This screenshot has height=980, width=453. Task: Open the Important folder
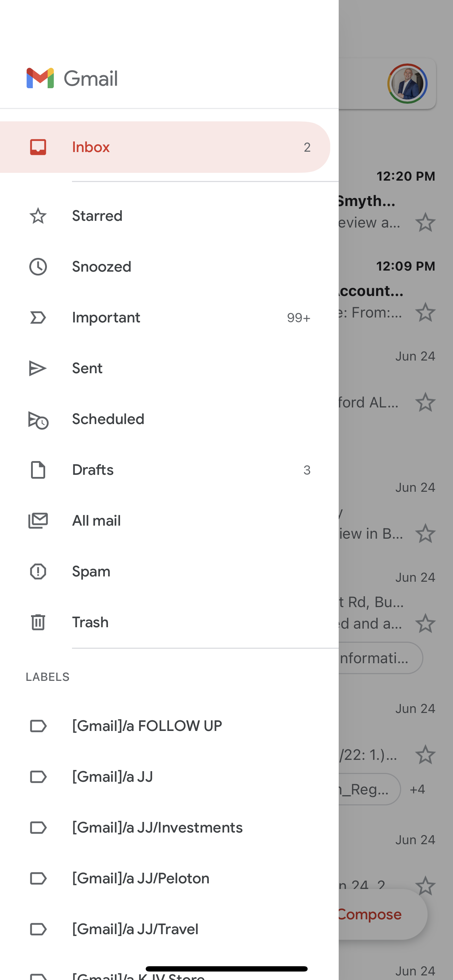[x=107, y=317]
